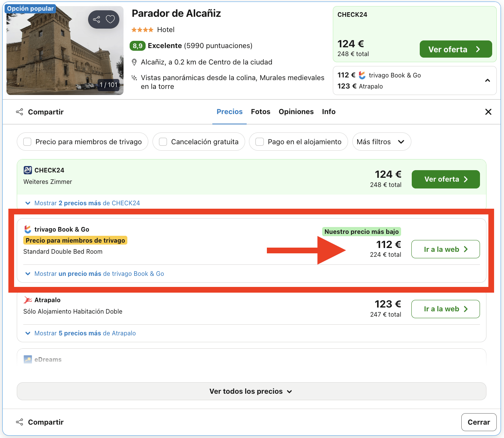The image size is (504, 438).
Task: Open the Opiniones tab
Action: coord(296,111)
